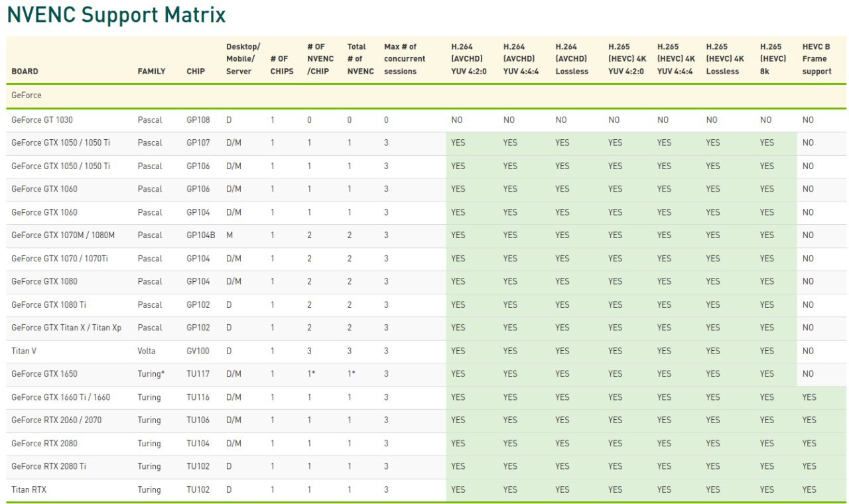Screen dimensions: 849x504
Task: Click 1* under Total # of NVENC
Action: tap(351, 374)
